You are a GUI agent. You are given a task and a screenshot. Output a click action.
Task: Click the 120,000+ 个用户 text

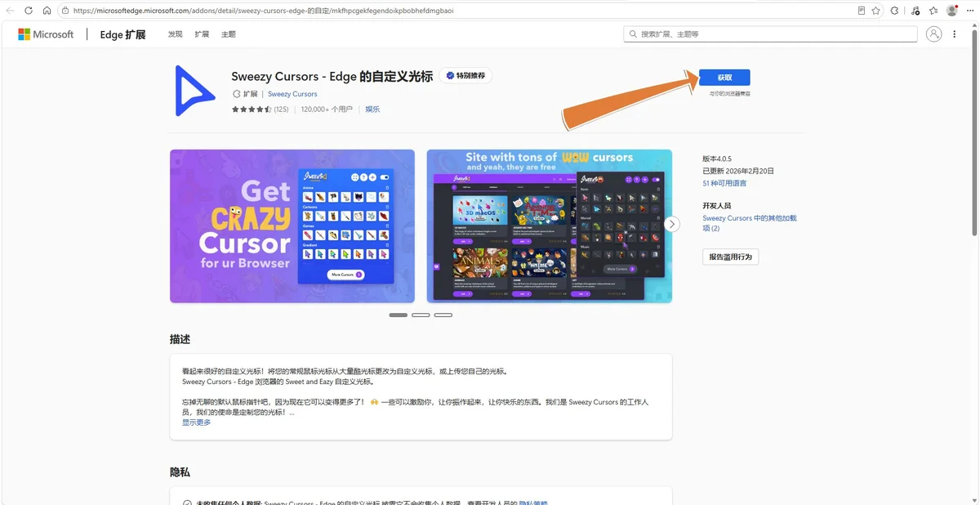(x=327, y=109)
